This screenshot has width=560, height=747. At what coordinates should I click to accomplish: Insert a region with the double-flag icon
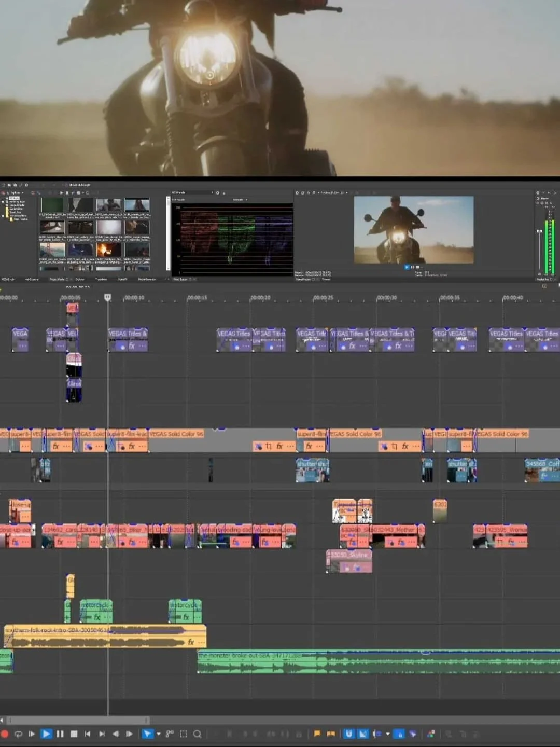point(331,734)
